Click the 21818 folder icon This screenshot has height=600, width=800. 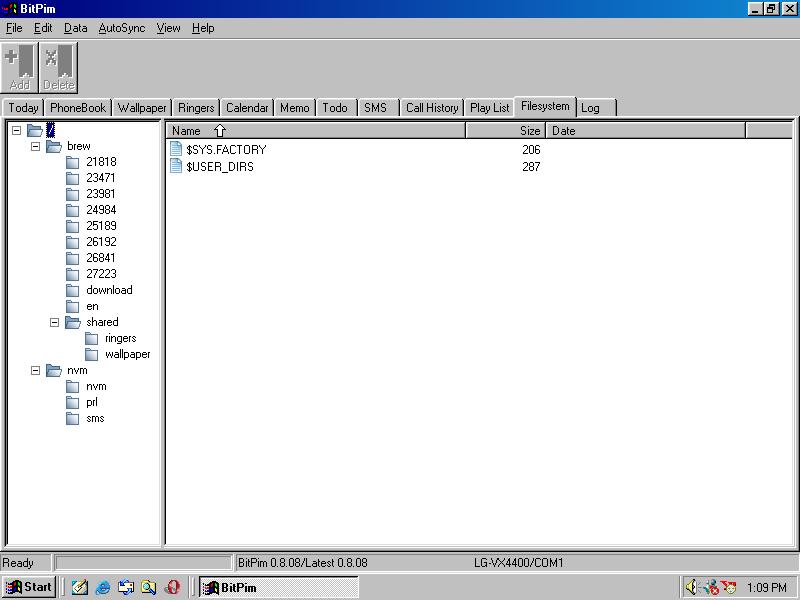[x=72, y=162]
